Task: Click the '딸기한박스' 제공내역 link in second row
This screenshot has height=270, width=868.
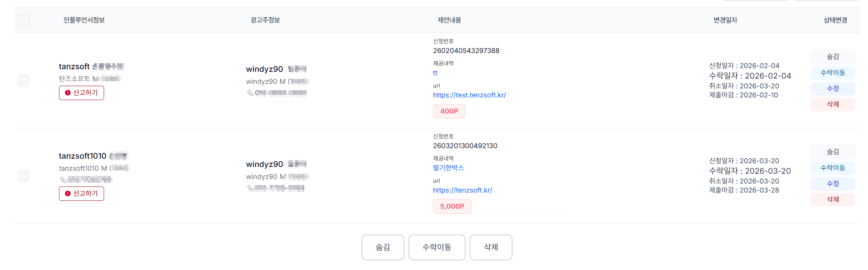Action: tap(448, 168)
